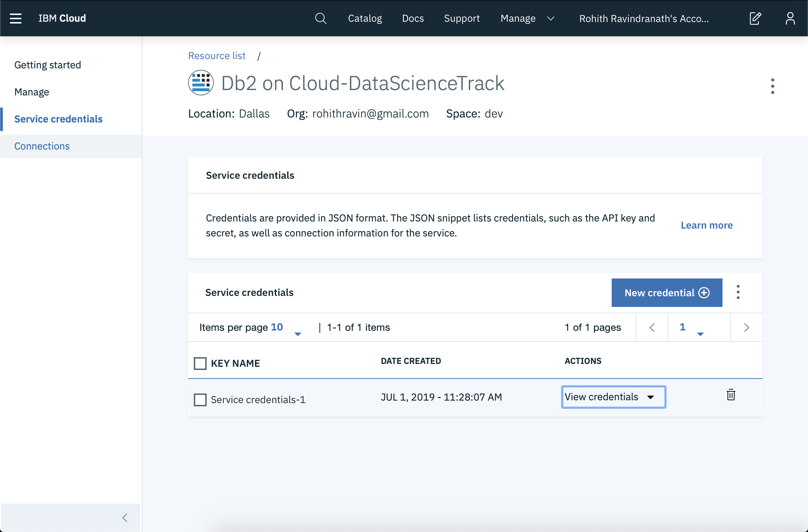The image size is (808, 532).
Task: Follow the Resource list breadcrumb
Action: click(x=217, y=56)
